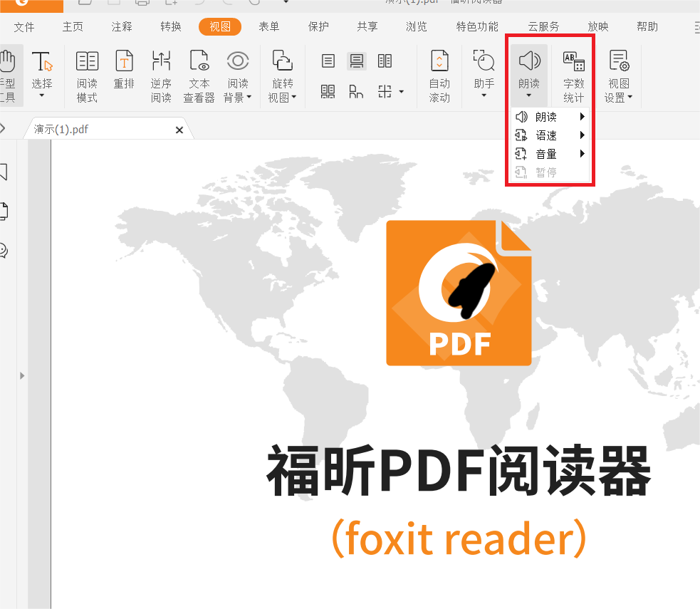Image resolution: width=700 pixels, height=609 pixels.
Task: Toggle continuous scrolling page layout
Action: (x=356, y=61)
